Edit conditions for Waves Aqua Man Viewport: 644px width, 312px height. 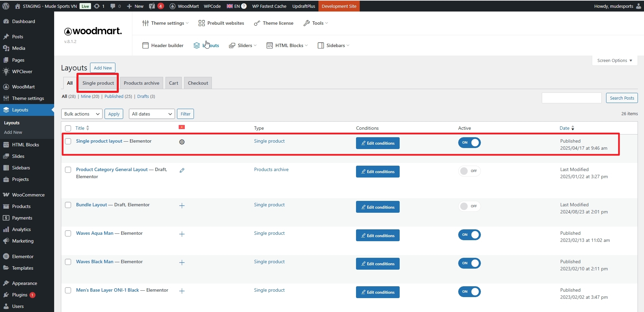click(x=378, y=235)
